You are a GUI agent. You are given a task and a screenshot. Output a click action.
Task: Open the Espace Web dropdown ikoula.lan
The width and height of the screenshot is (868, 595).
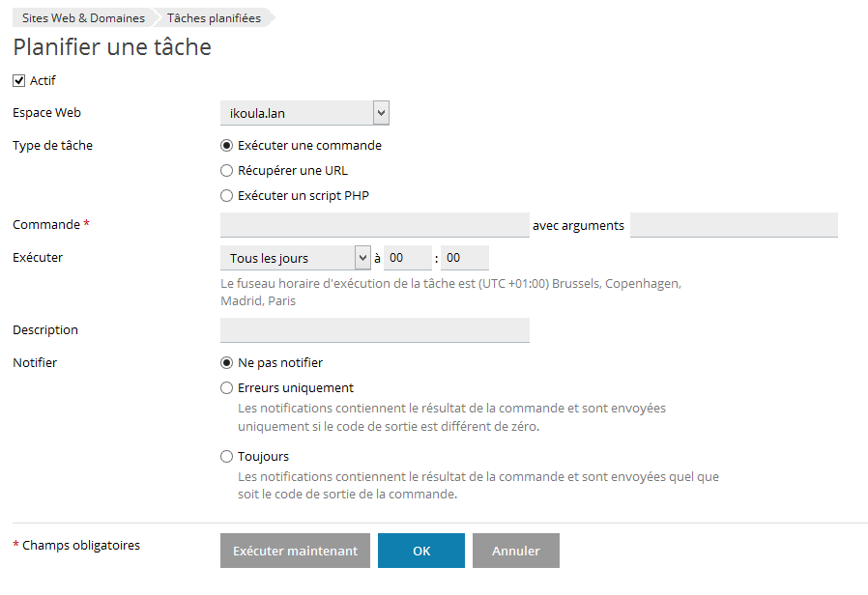point(297,113)
